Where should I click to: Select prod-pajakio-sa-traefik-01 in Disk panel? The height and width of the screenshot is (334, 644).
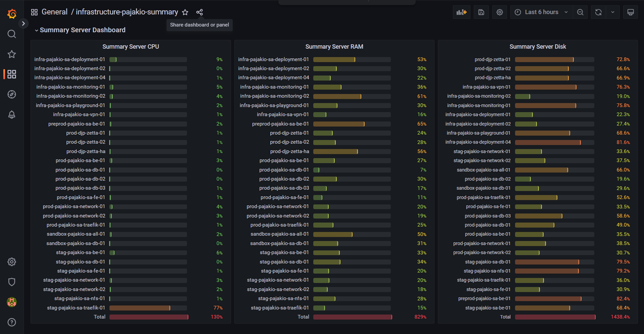pos(484,197)
